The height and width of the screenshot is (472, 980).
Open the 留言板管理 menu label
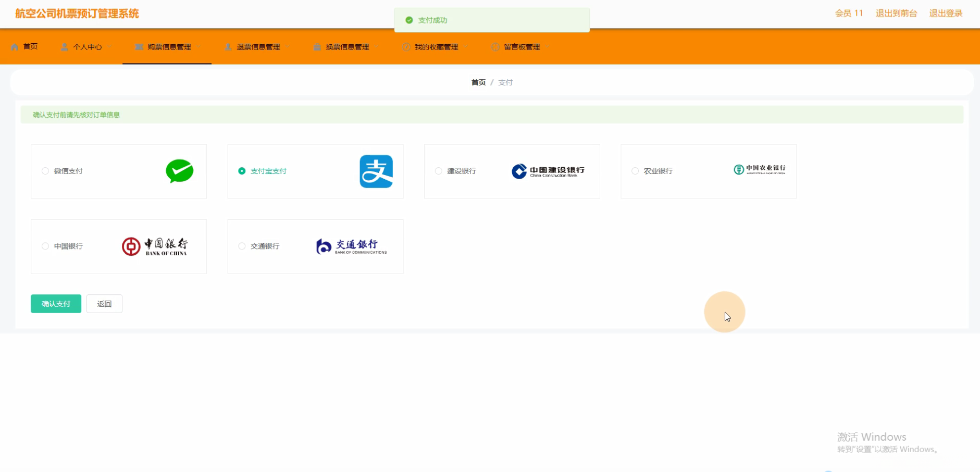522,47
